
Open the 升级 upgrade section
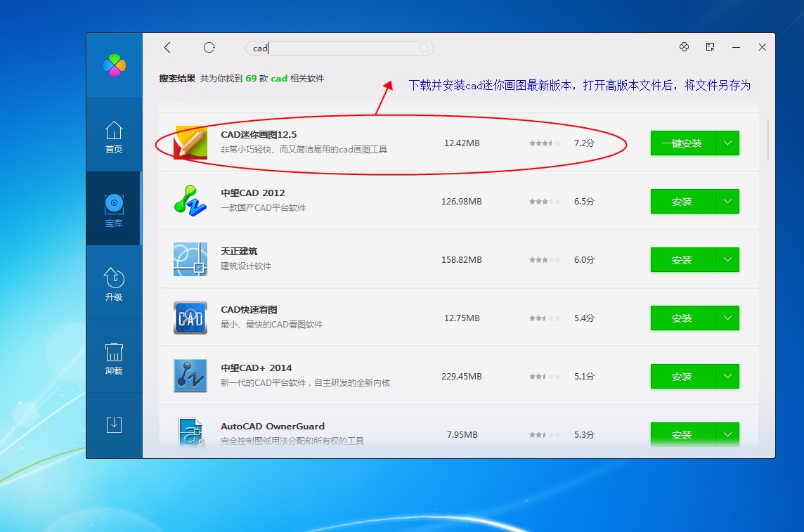[114, 283]
